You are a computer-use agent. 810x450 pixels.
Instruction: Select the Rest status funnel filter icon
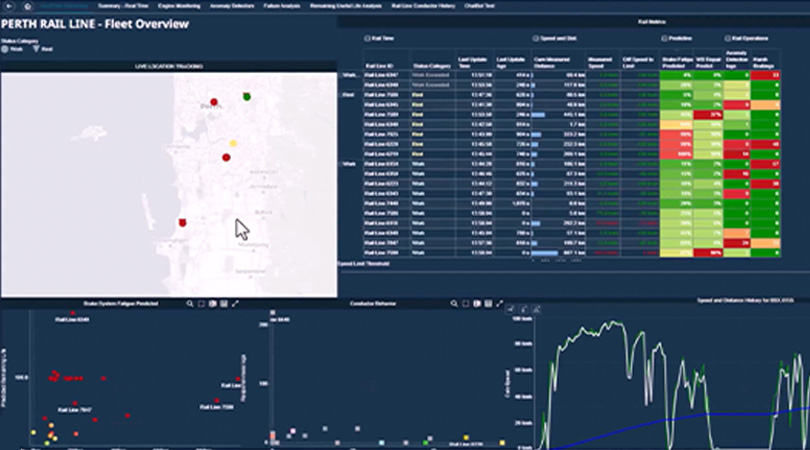36,49
